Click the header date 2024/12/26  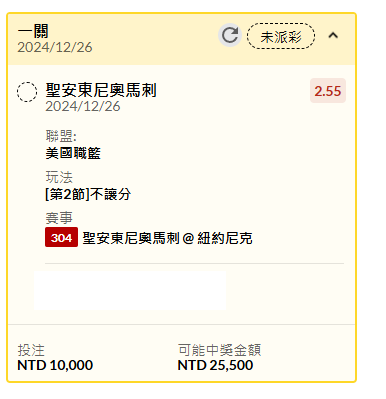click(x=55, y=47)
